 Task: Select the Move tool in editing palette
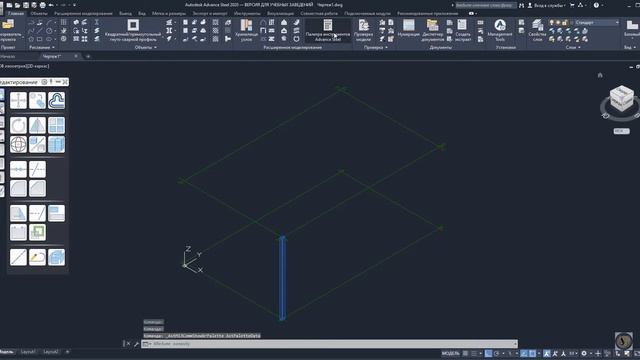[x=18, y=100]
